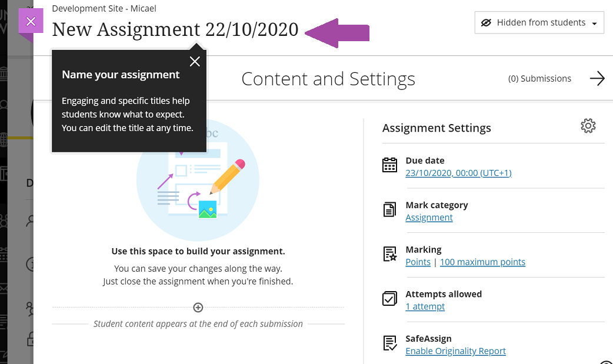Change the 1 attempt setting
Viewport: 613px width, 364px height.
pos(425,306)
